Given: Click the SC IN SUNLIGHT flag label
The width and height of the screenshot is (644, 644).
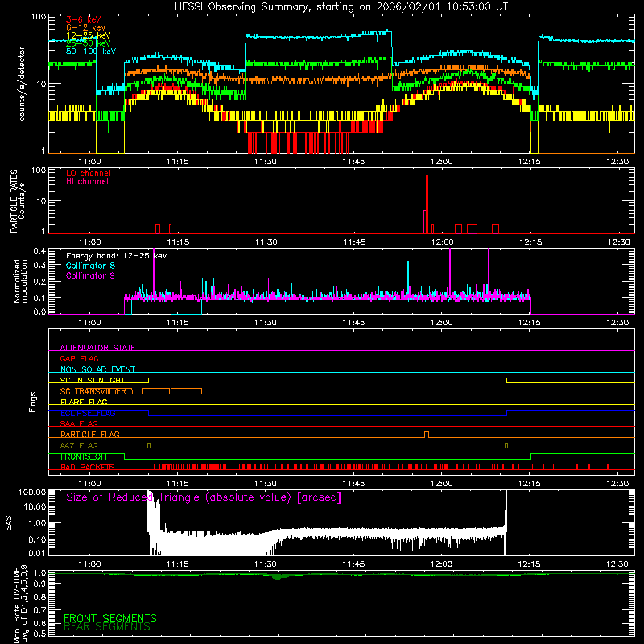Looking at the screenshot, I should pyautogui.click(x=93, y=380).
